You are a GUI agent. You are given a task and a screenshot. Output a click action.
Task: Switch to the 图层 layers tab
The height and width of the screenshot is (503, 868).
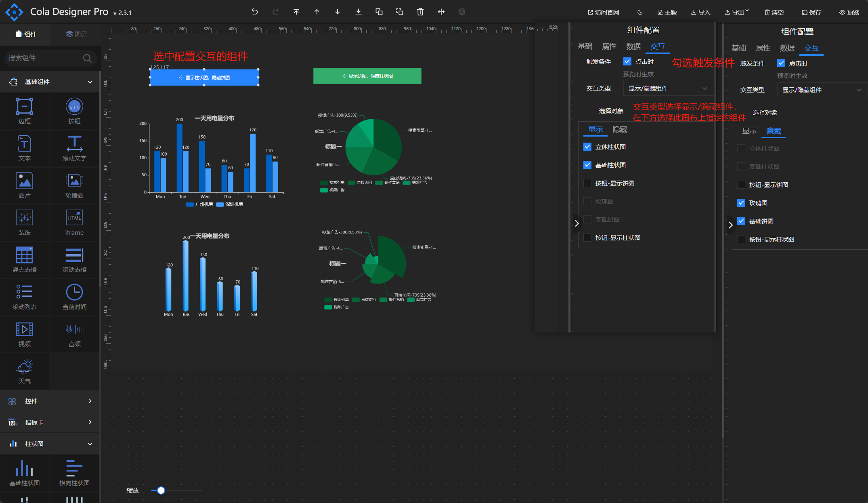click(x=76, y=34)
